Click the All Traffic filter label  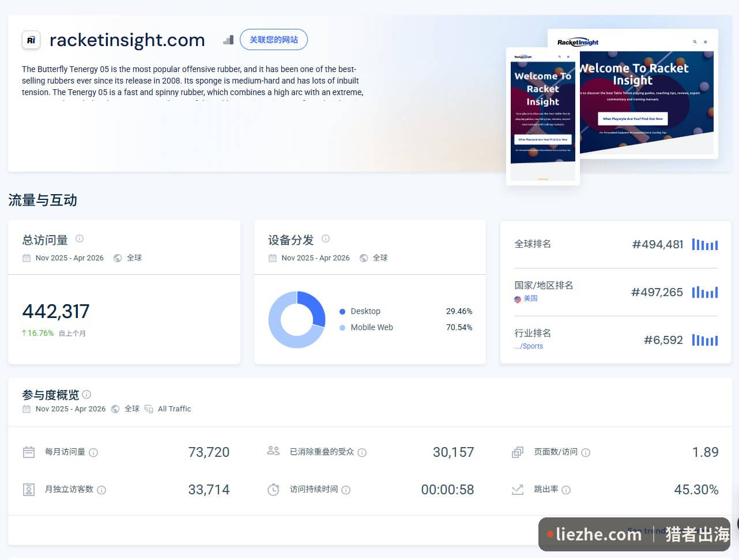tap(175, 409)
